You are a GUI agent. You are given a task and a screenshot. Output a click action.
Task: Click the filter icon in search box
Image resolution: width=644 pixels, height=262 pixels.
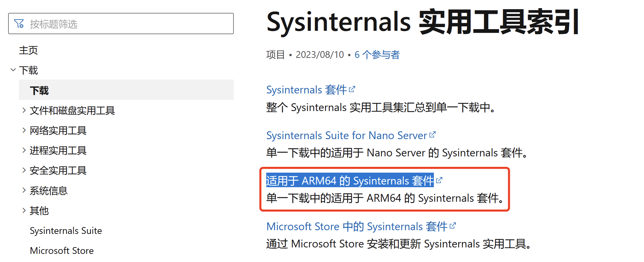pos(19,24)
